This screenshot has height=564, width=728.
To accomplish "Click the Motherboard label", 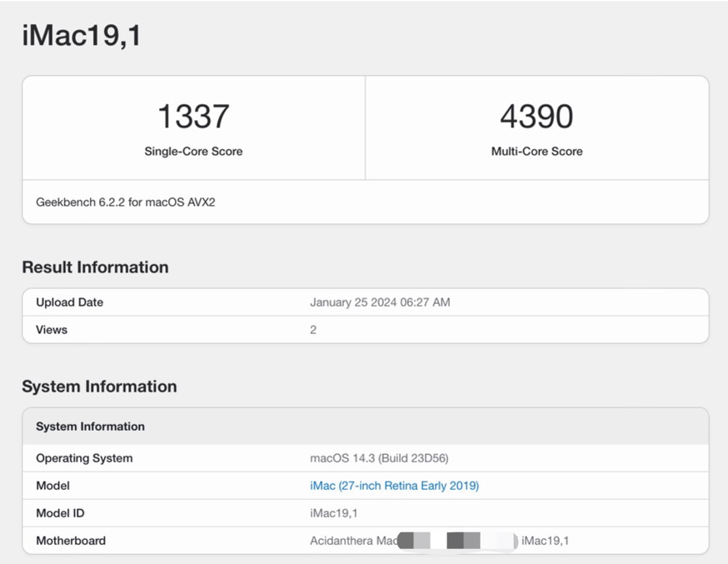I will point(71,541).
